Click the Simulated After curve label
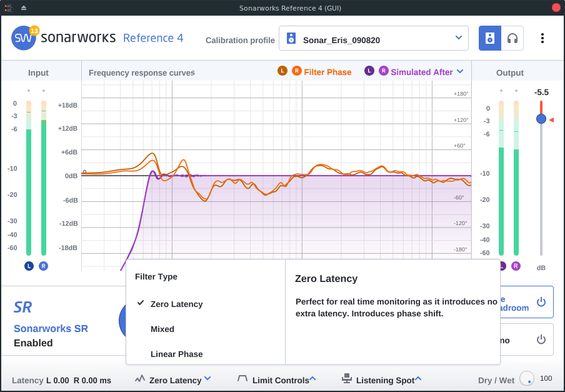The image size is (565, 392). pyautogui.click(x=422, y=72)
